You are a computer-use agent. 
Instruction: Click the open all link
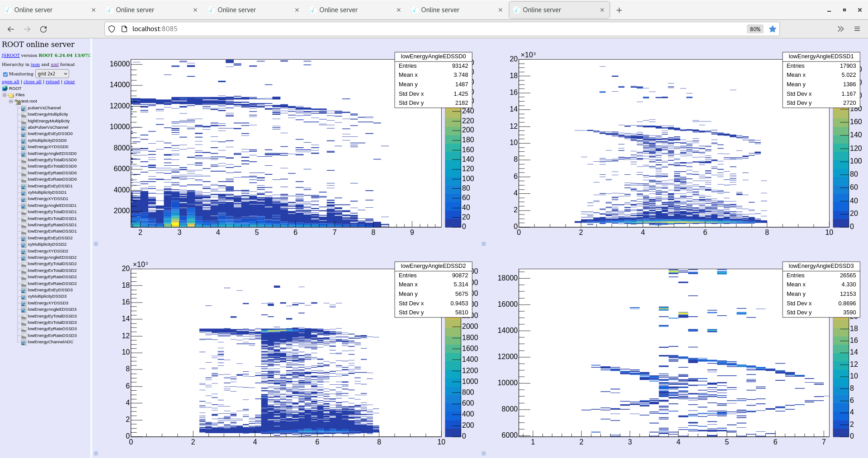tap(10, 81)
